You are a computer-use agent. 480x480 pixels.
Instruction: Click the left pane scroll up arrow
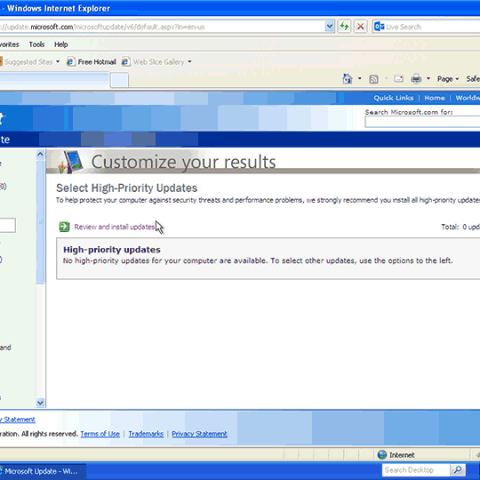click(40, 154)
